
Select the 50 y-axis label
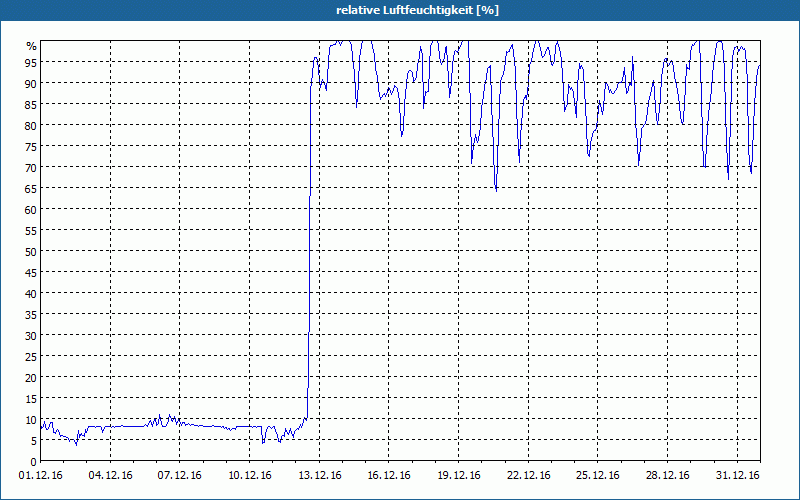[31, 252]
